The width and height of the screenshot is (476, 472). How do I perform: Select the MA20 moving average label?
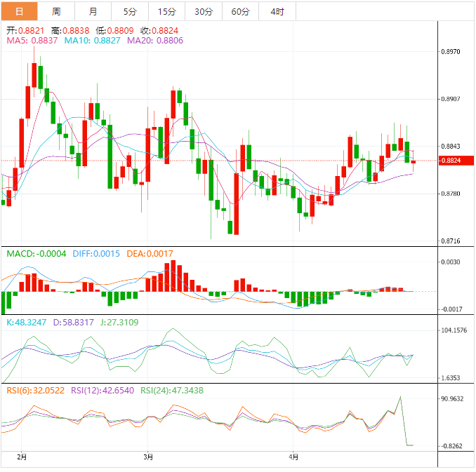click(x=156, y=41)
